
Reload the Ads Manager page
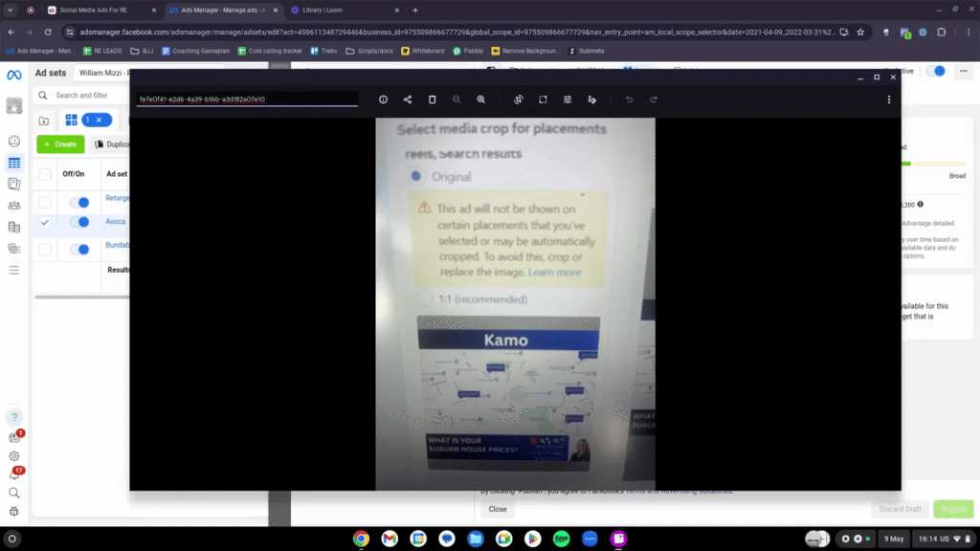pyautogui.click(x=48, y=32)
